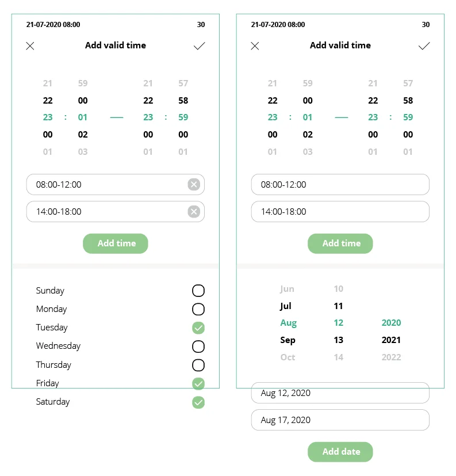
Task: Choose day 11 in the date picker
Action: pos(339,306)
